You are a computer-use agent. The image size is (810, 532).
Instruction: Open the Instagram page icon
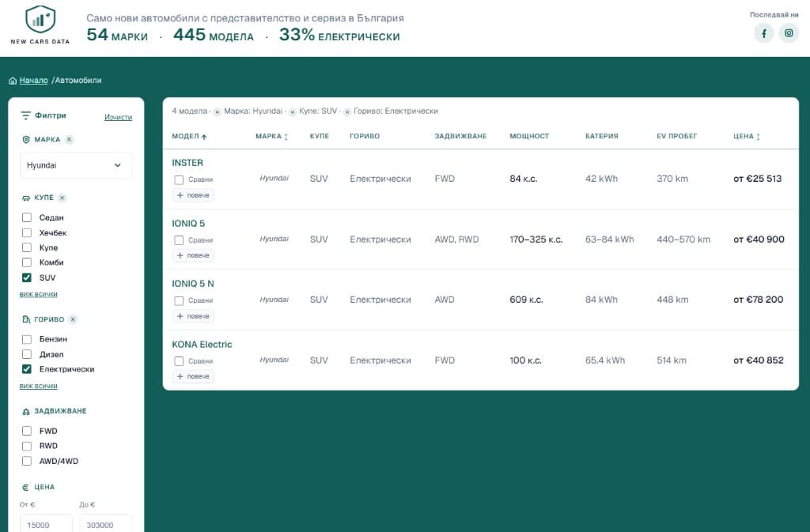[789, 33]
